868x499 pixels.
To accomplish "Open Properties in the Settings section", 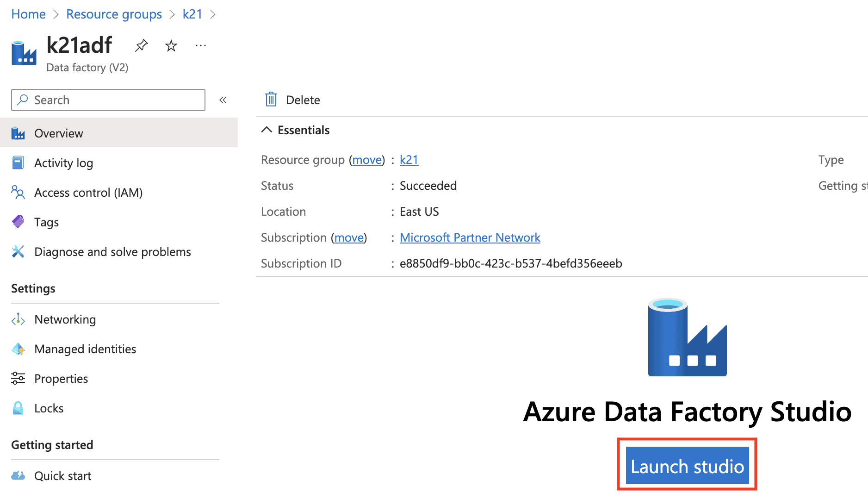I will tap(61, 379).
